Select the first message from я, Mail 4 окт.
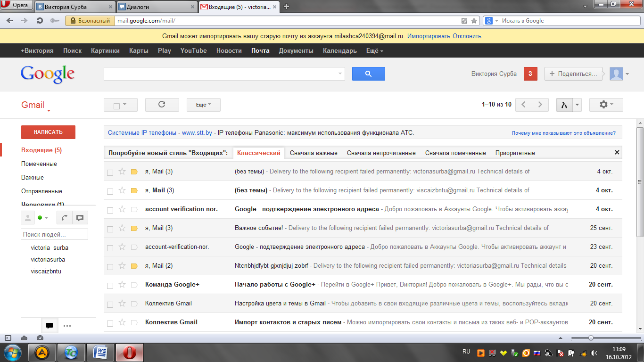This screenshot has height=362, width=644. (x=110, y=173)
